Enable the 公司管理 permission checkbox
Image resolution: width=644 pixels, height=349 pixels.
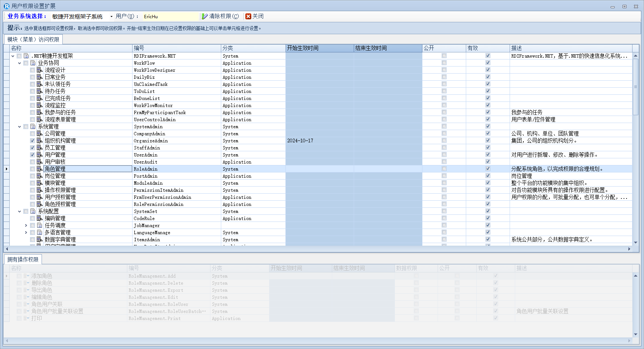[32, 133]
